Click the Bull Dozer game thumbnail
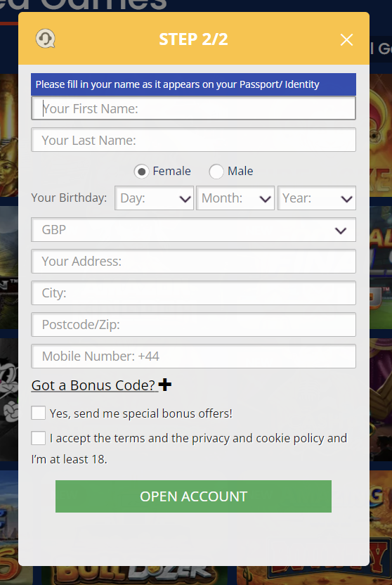The height and width of the screenshot is (585, 392). [134, 575]
